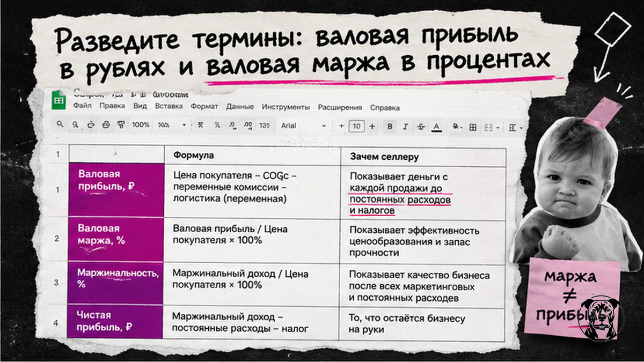Click the font size decrease button left of 10
Image resolution: width=644 pixels, height=362 pixels.
pos(341,127)
